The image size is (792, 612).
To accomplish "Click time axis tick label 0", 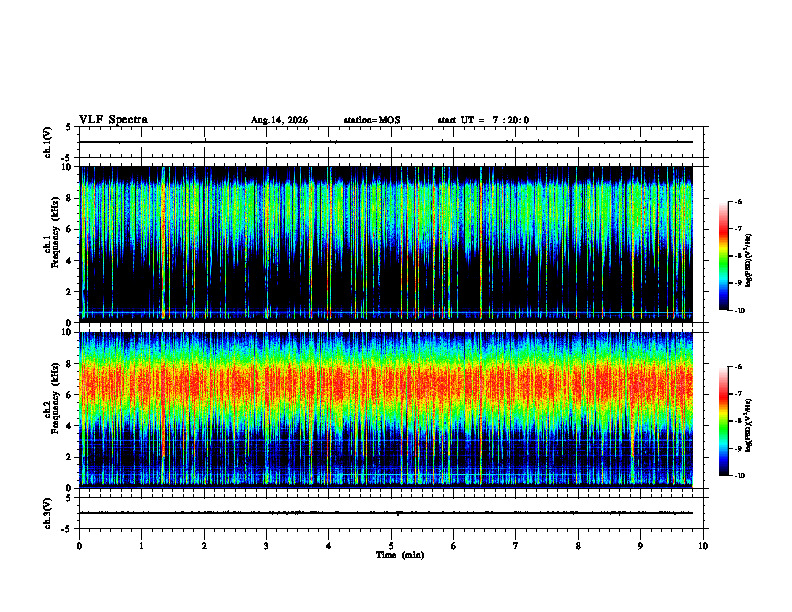I will pyautogui.click(x=79, y=546).
